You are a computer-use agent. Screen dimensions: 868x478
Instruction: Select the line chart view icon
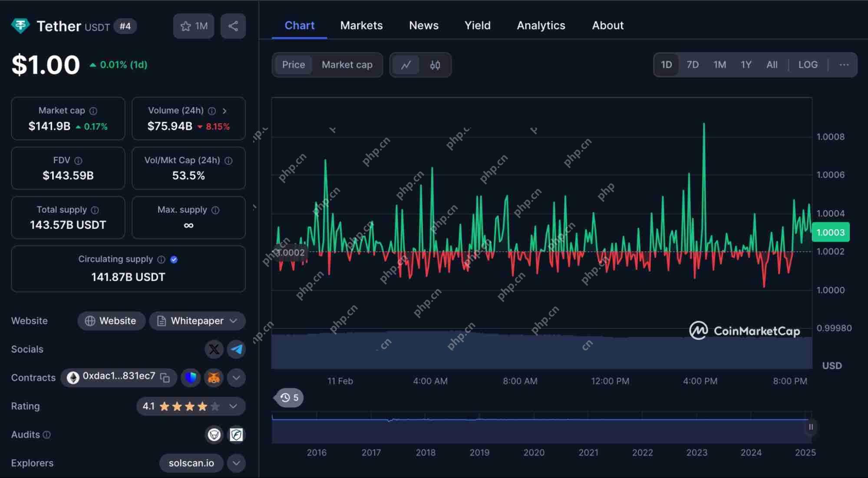tap(406, 65)
